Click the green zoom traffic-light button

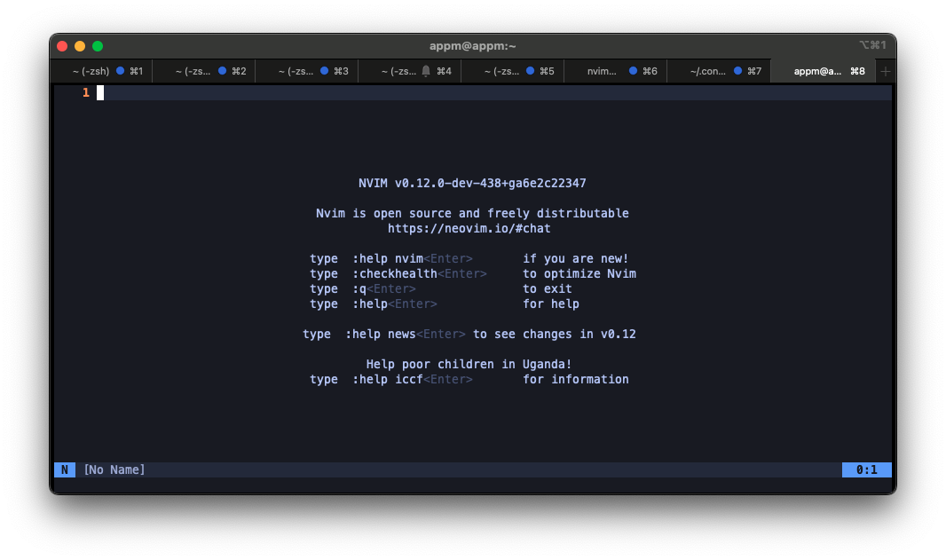pyautogui.click(x=98, y=44)
